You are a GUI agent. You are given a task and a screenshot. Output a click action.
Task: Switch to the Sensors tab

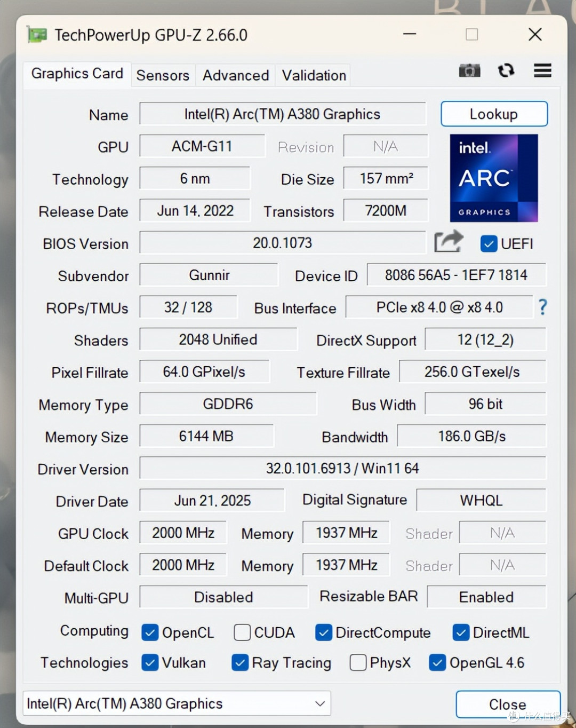tap(163, 75)
